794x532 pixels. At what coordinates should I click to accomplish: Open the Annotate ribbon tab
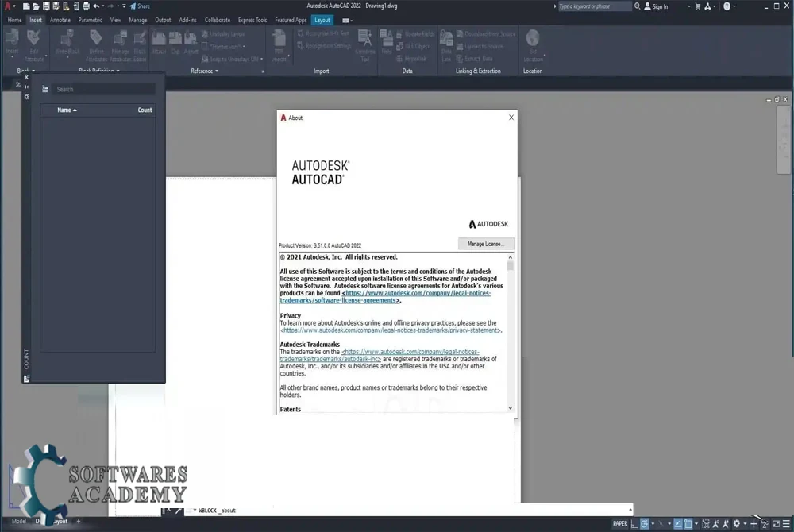60,20
